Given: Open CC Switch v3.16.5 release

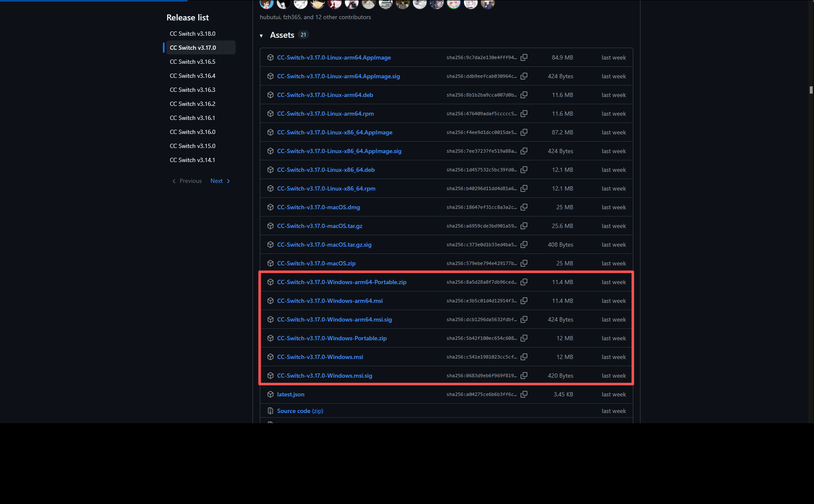Looking at the screenshot, I should [193, 62].
